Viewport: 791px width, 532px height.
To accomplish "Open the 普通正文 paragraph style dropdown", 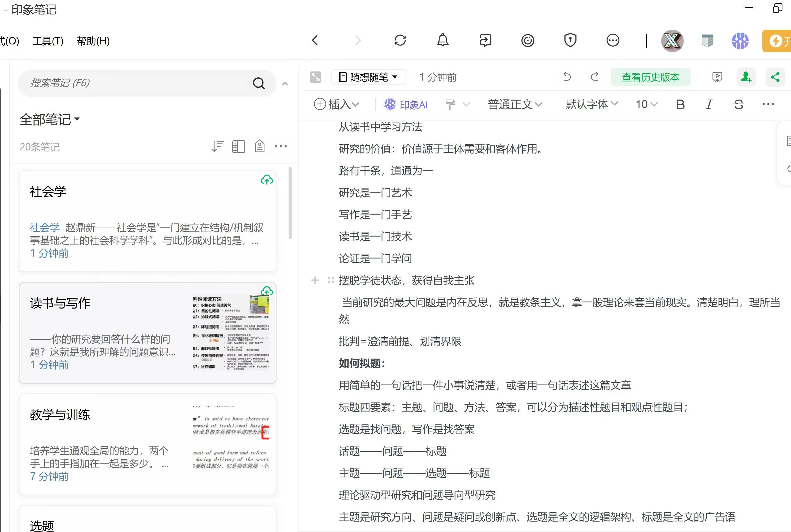I will click(x=515, y=104).
